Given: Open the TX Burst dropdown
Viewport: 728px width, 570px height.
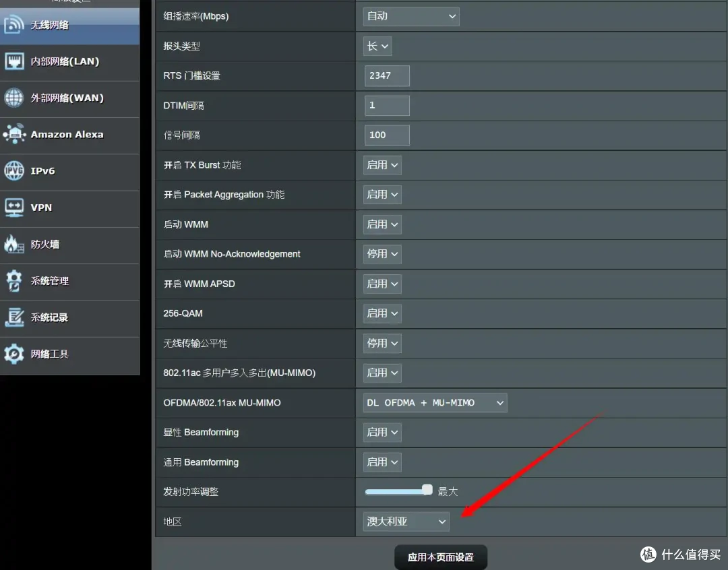Looking at the screenshot, I should (382, 165).
